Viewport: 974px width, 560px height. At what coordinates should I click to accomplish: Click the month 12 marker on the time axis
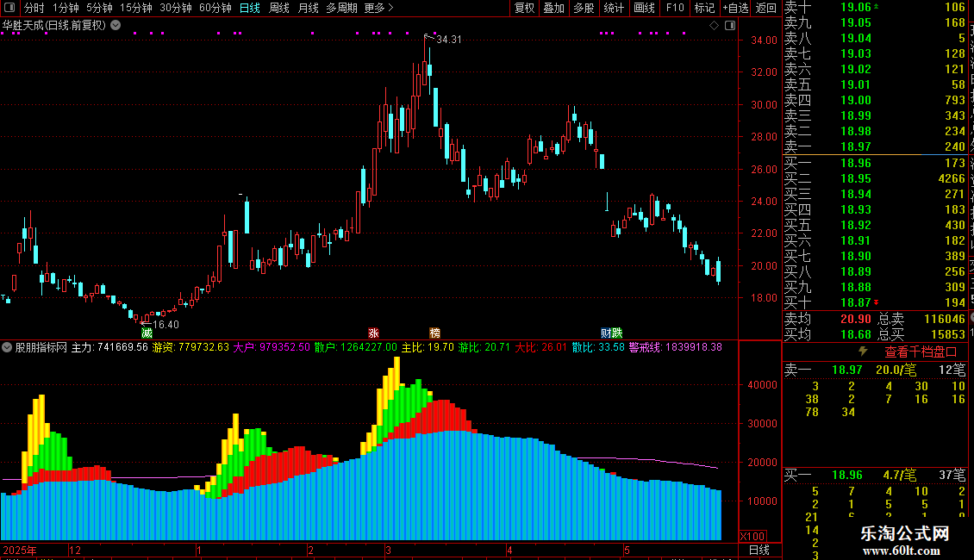pos(75,550)
